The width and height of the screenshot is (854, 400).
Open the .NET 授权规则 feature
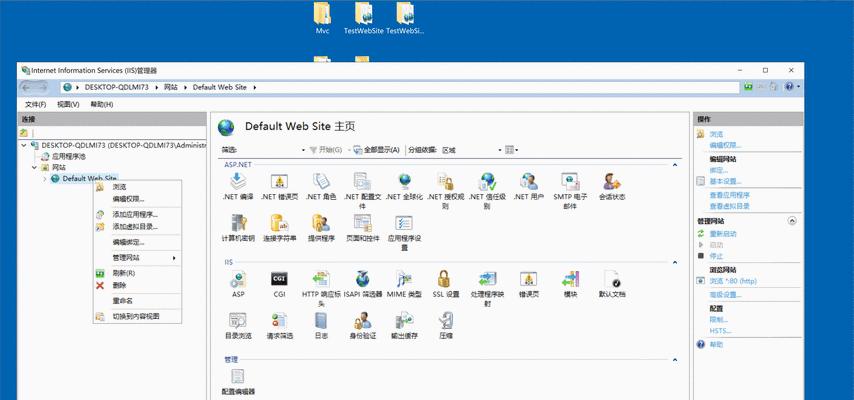click(446, 191)
